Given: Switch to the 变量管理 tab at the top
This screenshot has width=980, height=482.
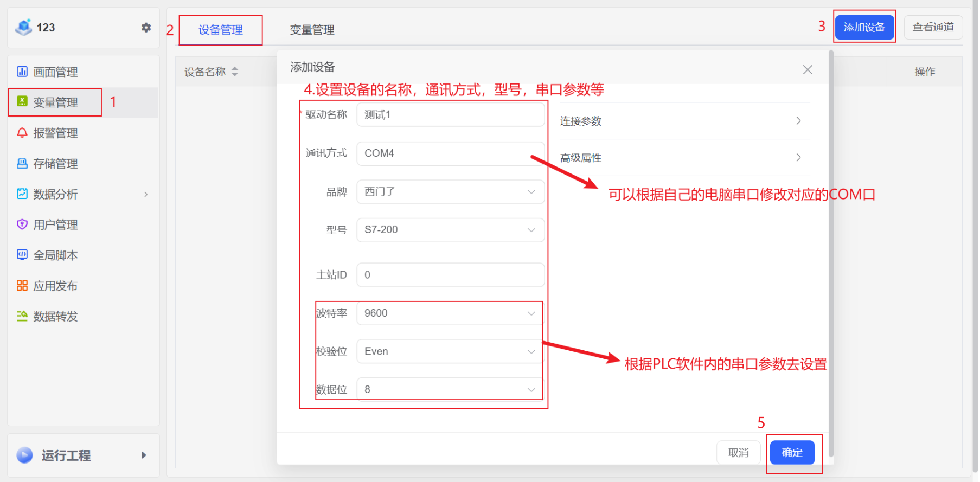Looking at the screenshot, I should pos(312,30).
